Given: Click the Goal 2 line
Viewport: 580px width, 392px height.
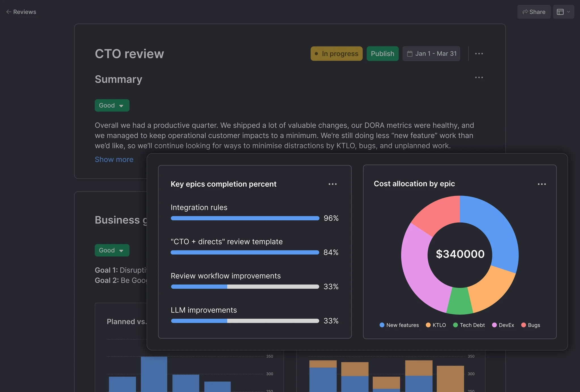Looking at the screenshot, I should (x=121, y=280).
